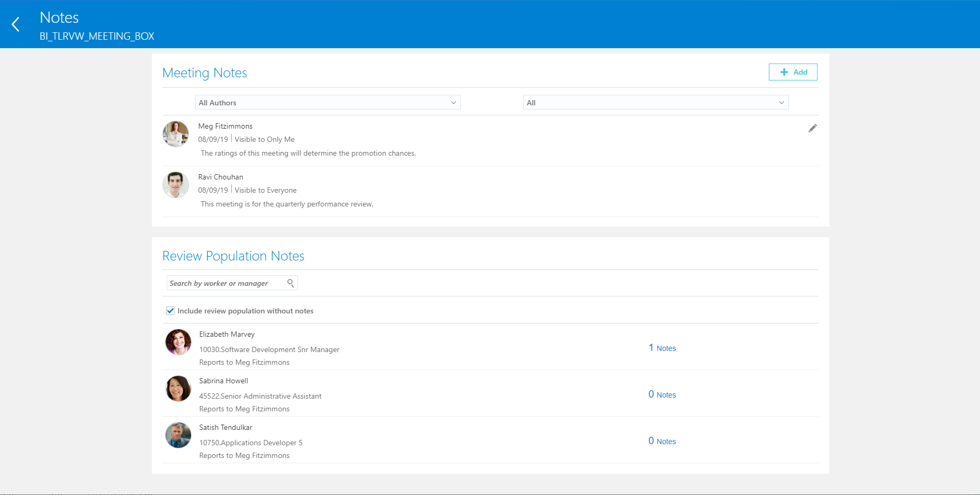Open Satish Tendulkar profile photo
Screen dimensions: 980x495
coord(178,435)
